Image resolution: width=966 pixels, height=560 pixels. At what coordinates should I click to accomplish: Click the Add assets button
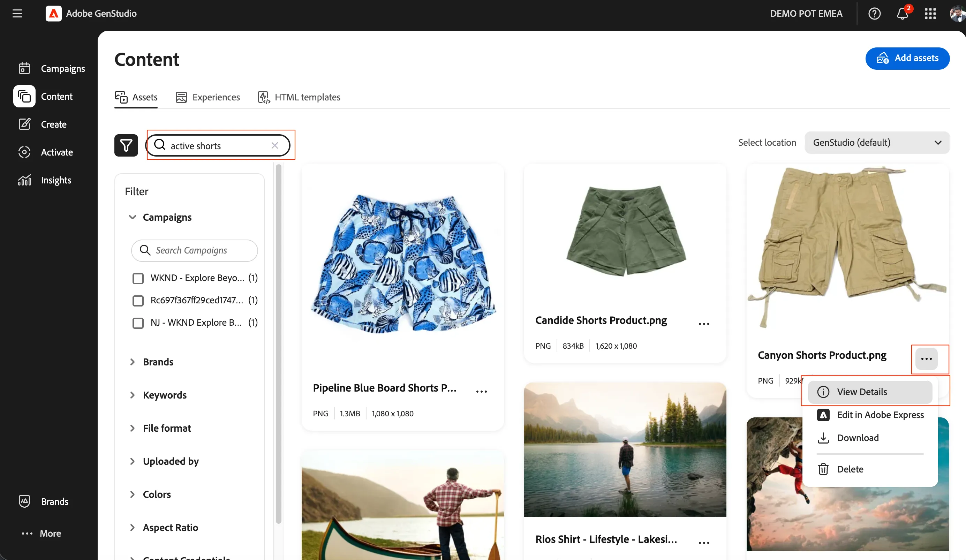[x=907, y=58]
